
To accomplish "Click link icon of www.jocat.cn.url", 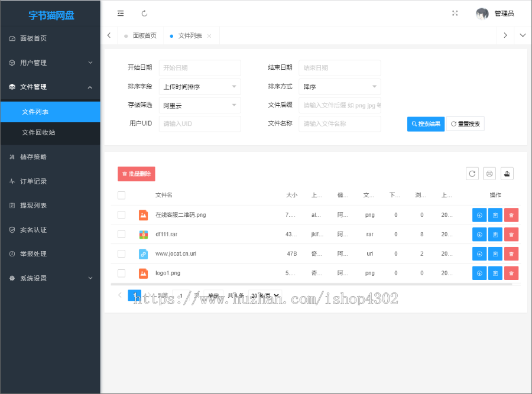I will tap(143, 253).
